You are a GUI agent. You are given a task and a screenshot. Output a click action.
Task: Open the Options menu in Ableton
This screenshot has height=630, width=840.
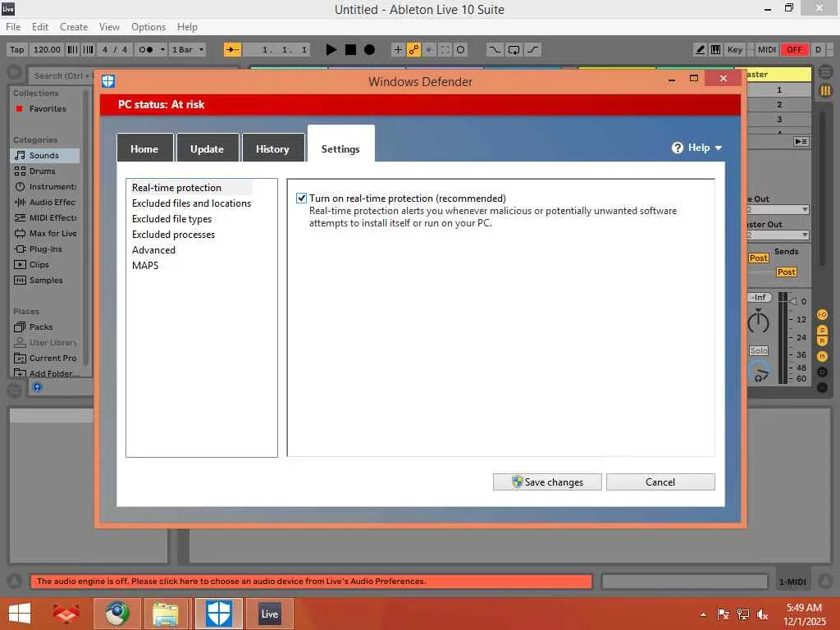[148, 27]
